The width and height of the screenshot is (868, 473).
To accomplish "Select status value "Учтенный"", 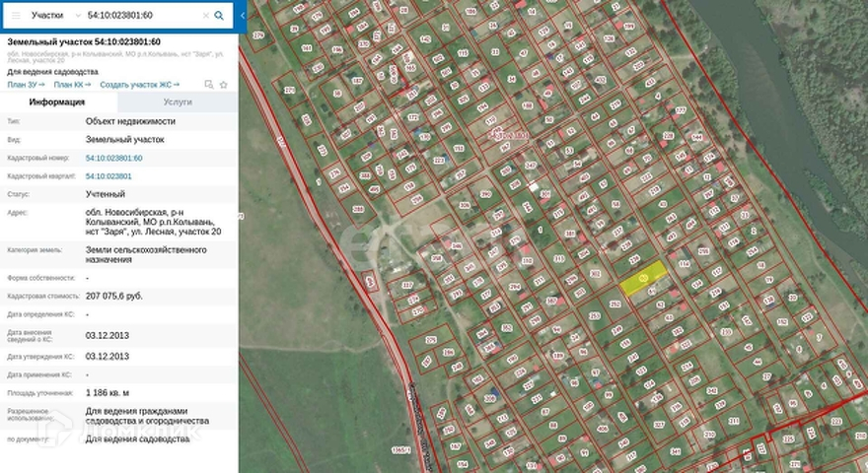I will click(106, 194).
